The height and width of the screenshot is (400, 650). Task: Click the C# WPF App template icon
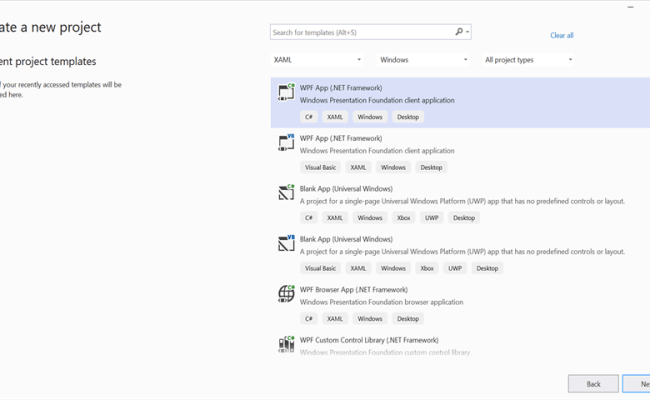(286, 92)
